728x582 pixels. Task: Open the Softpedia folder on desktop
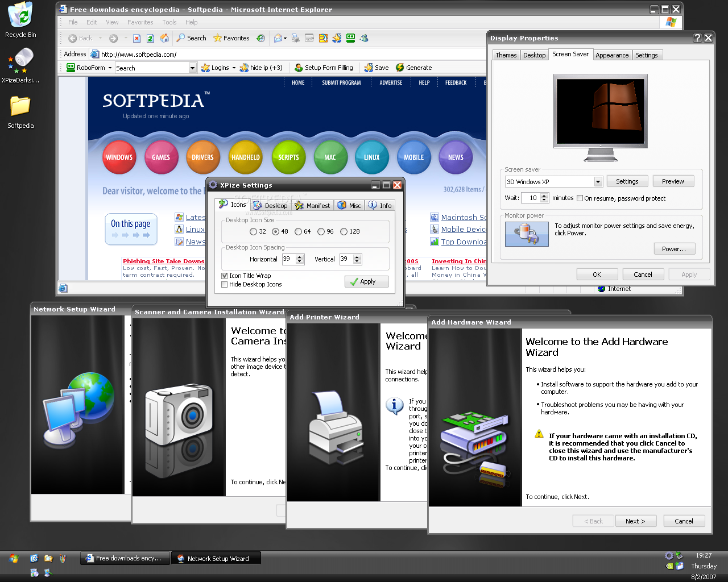20,111
